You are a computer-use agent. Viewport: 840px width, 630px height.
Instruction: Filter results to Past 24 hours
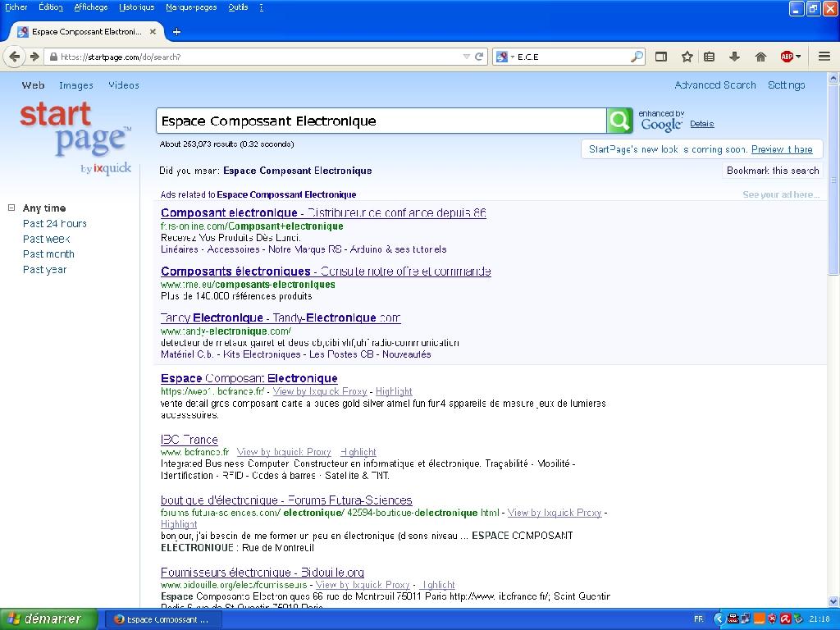pos(55,224)
